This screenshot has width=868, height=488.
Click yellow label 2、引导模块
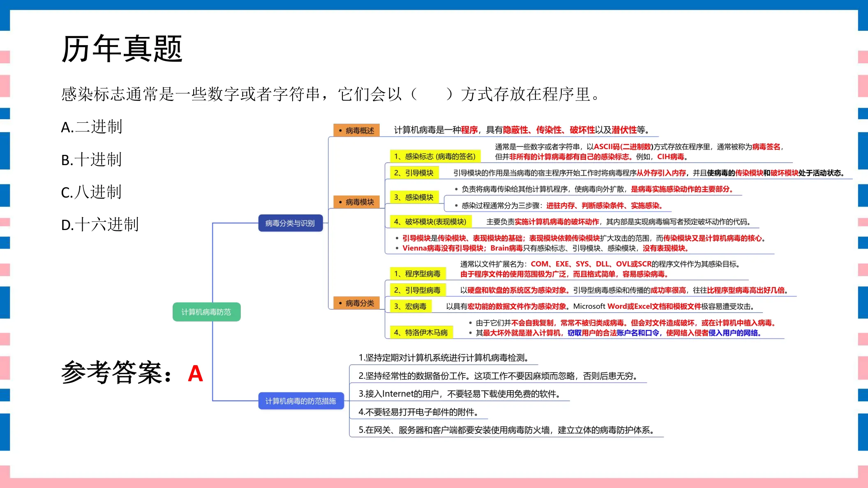[414, 173]
